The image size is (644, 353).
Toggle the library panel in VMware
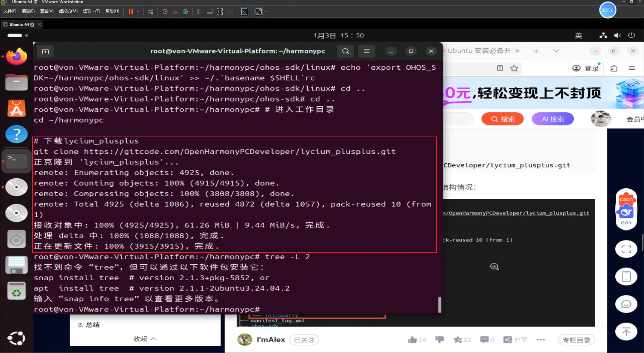point(199,11)
